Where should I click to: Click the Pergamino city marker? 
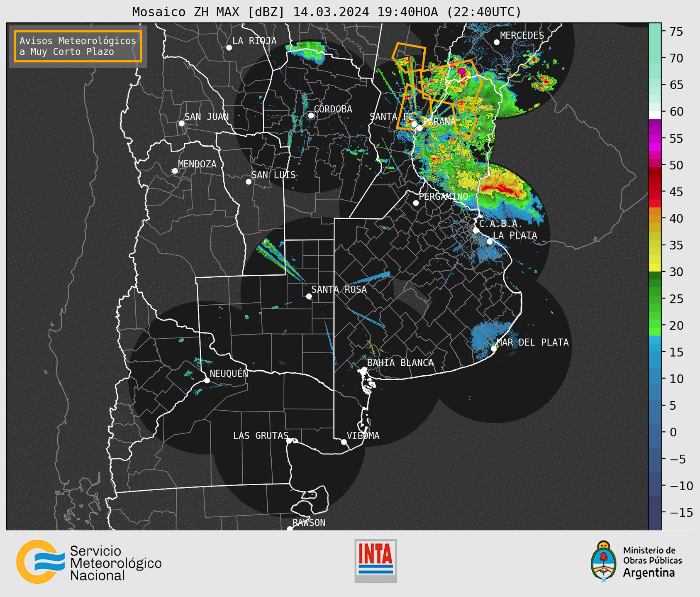tap(416, 203)
